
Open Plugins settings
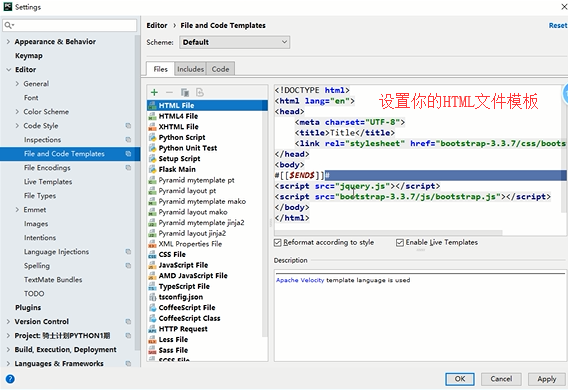click(28, 307)
